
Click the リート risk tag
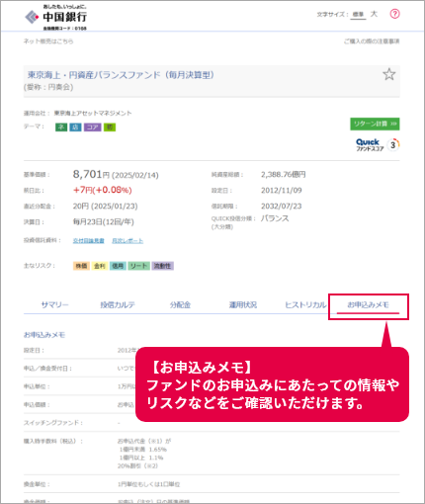tap(138, 266)
